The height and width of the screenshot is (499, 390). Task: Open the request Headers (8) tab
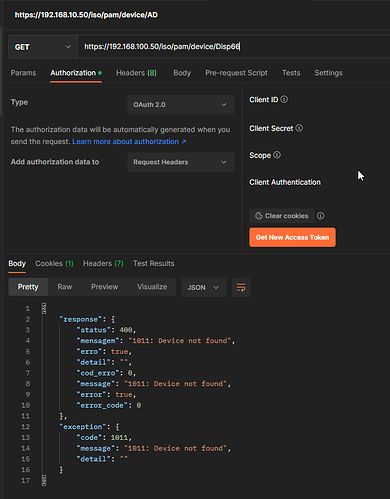pos(136,73)
